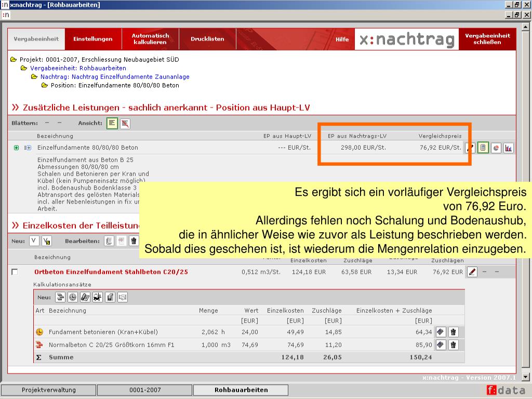Switch to the Rohbauarbeiten bottom tab
This screenshot has width=532, height=399.
[241, 390]
